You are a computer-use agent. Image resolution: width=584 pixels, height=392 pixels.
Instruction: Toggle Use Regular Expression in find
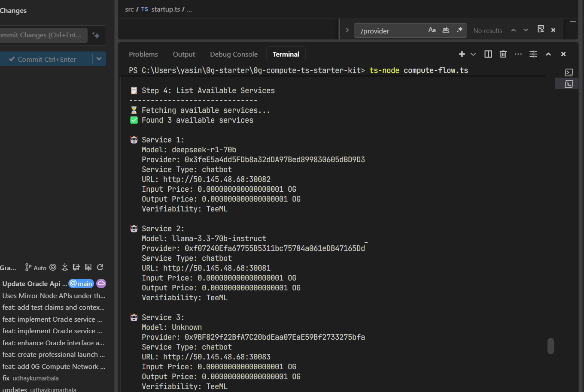(459, 30)
